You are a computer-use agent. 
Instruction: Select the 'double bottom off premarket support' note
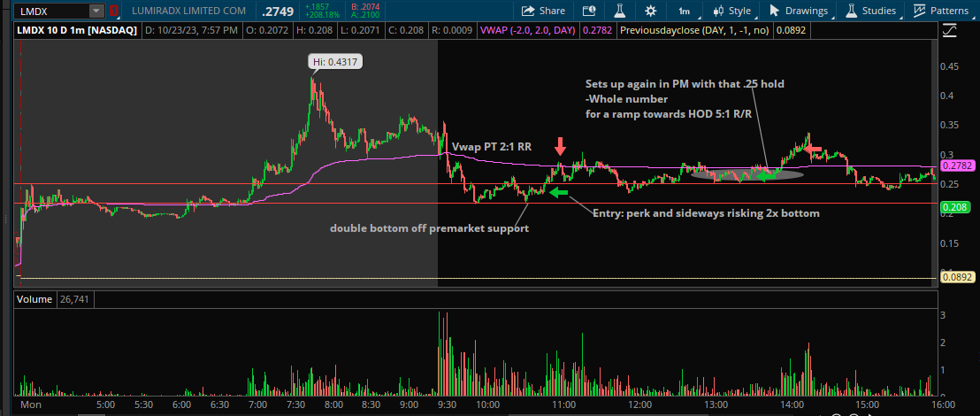point(429,228)
